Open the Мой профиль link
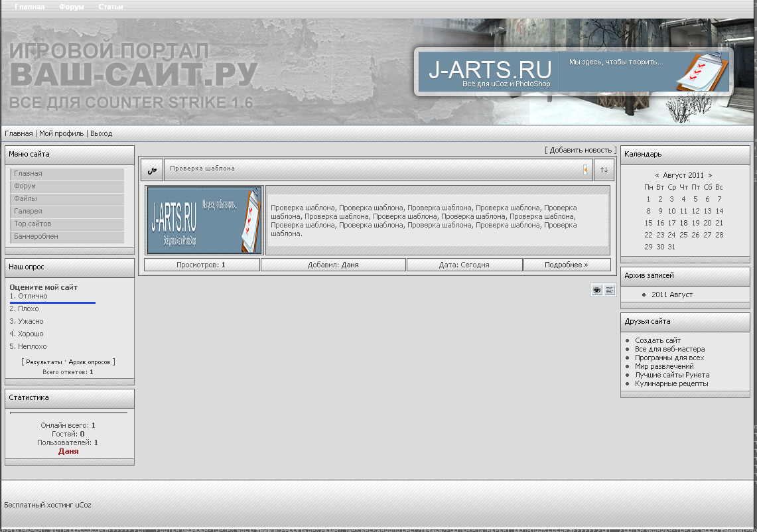This screenshot has height=532, width=757. coord(62,134)
